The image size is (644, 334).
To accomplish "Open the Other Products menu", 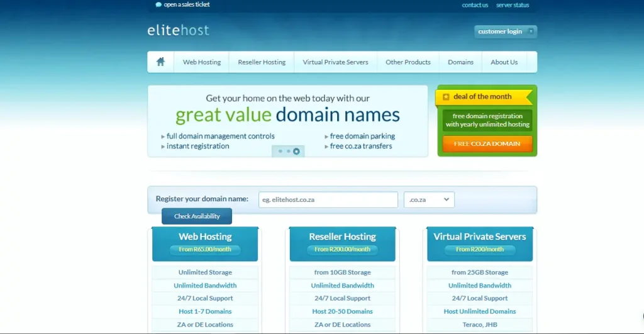I will tap(408, 62).
